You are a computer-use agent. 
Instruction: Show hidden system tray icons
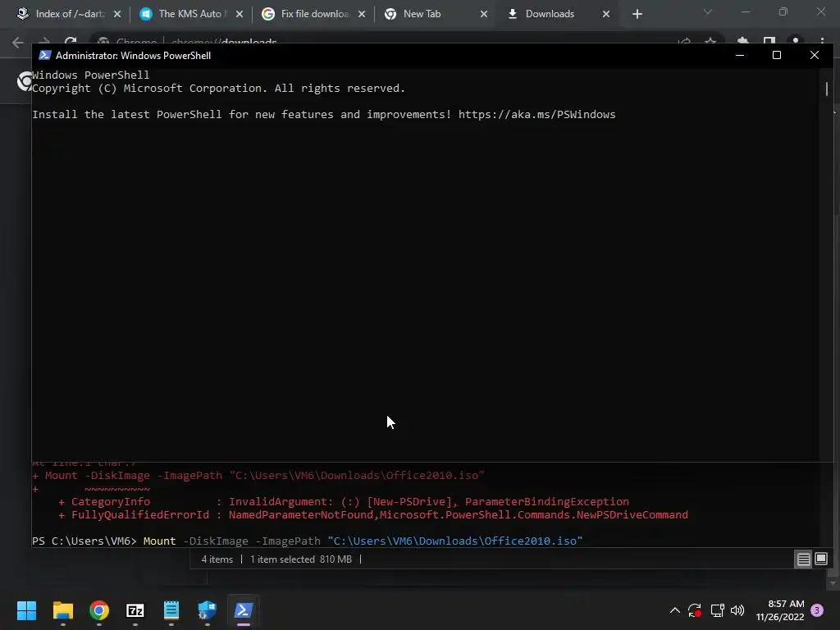point(675,610)
